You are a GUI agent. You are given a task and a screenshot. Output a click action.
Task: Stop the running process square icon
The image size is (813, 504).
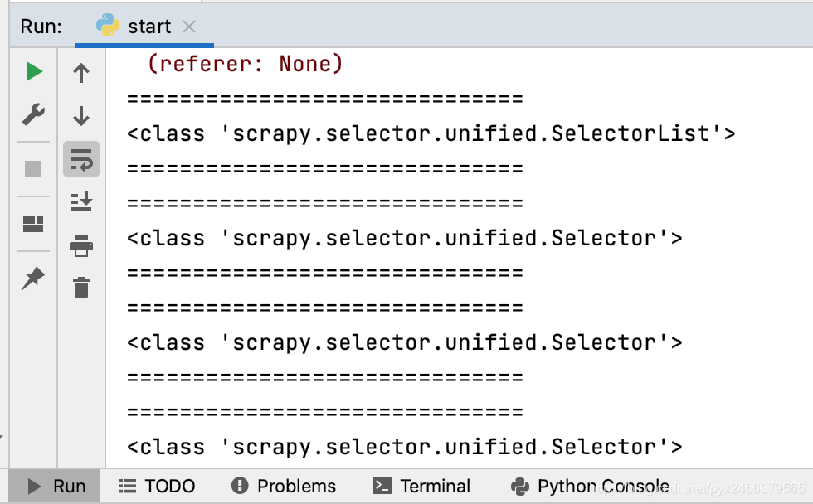33,169
